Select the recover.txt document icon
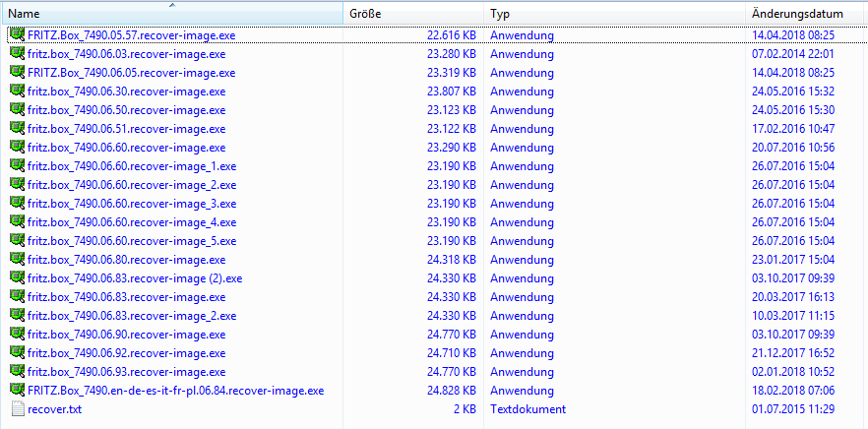Viewport: 868px width, 429px height. click(18, 409)
